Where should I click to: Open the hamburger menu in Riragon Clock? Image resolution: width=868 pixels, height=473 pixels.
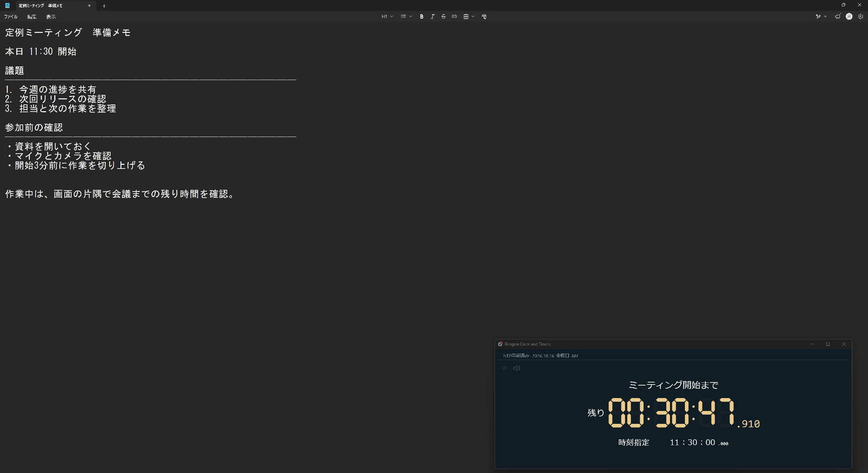pos(505,368)
